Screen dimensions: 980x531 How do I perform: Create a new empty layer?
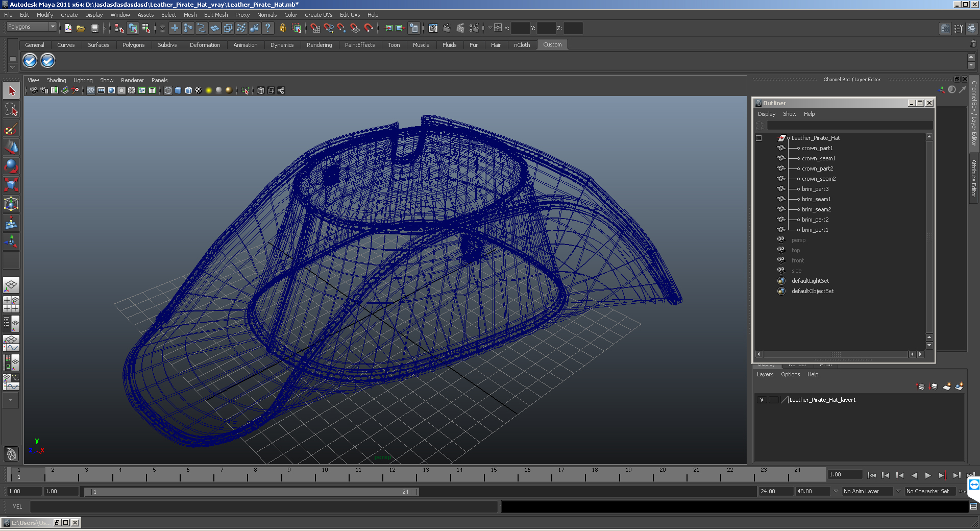coord(947,387)
